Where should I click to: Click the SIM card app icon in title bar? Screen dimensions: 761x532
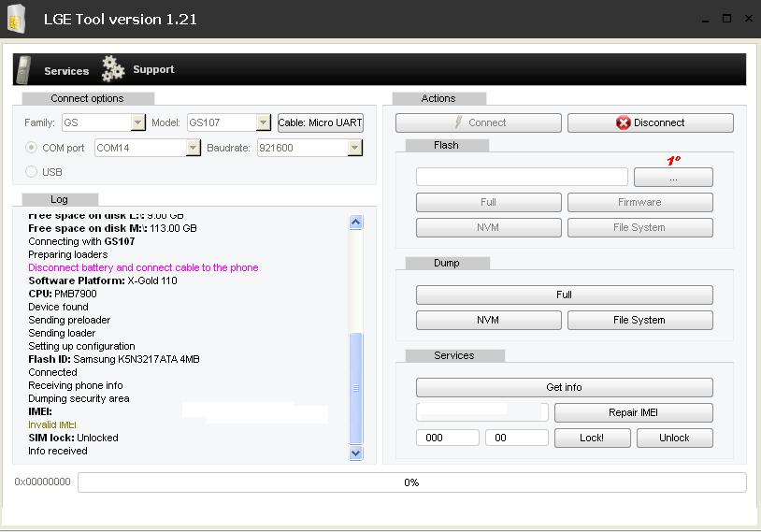click(x=17, y=19)
